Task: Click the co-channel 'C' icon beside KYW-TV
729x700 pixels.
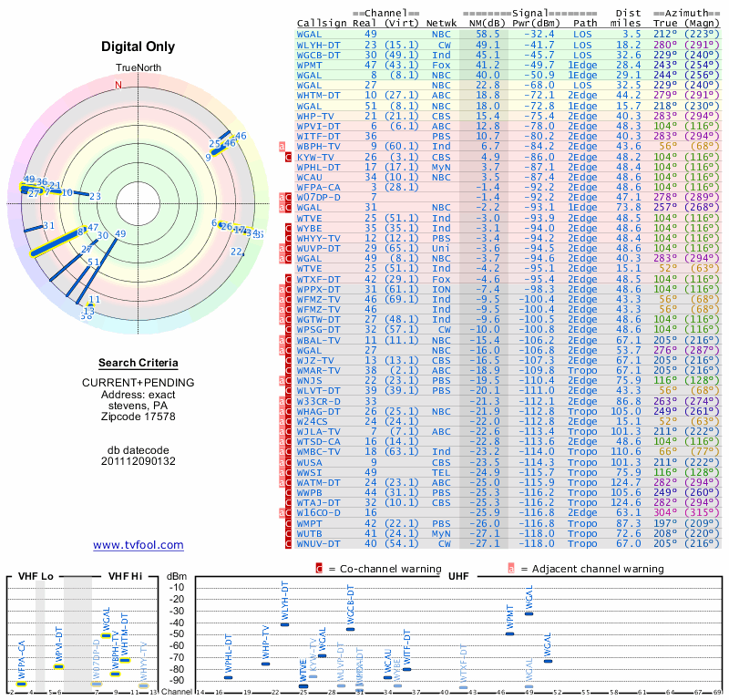Action: 288,157
